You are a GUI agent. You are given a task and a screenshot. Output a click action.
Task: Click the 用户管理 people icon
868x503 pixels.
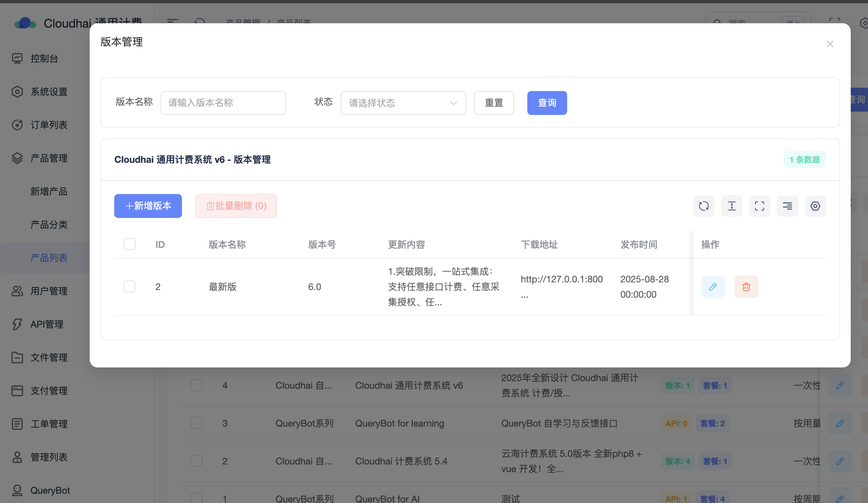point(17,291)
